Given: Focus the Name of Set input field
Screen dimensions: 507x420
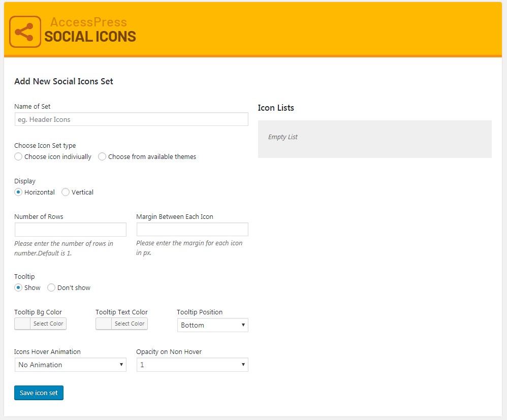Looking at the screenshot, I should (131, 119).
